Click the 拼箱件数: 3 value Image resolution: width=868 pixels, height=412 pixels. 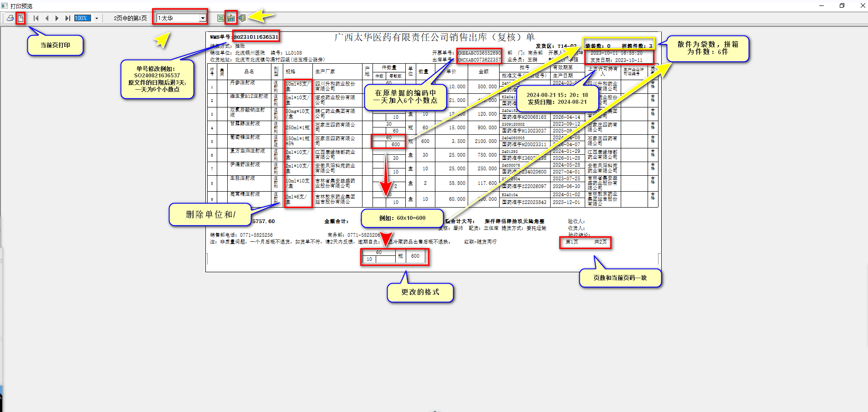(x=637, y=46)
